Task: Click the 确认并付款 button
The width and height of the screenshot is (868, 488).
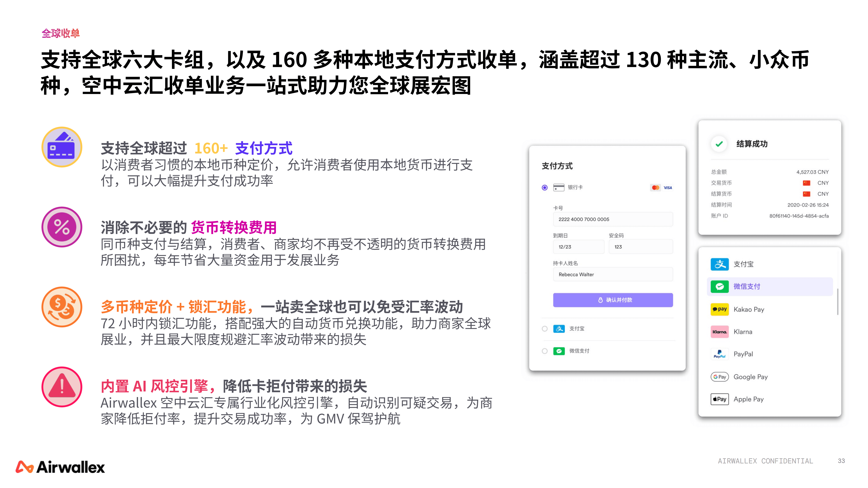Action: (613, 300)
